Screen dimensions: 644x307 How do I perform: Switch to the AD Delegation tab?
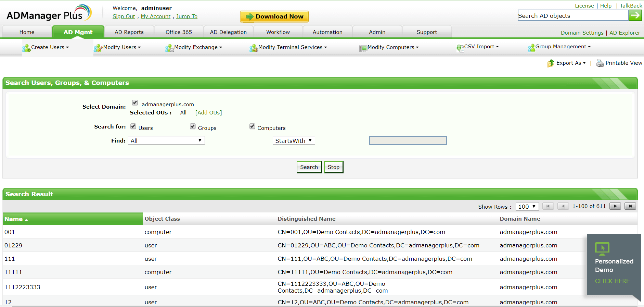[x=229, y=32]
